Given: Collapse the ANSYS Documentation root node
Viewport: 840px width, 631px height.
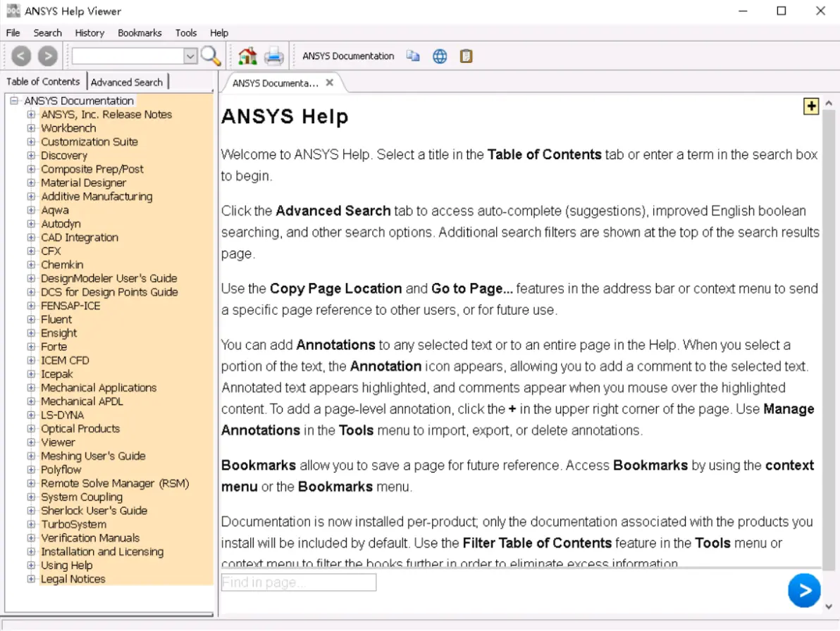Looking at the screenshot, I should tap(14, 101).
